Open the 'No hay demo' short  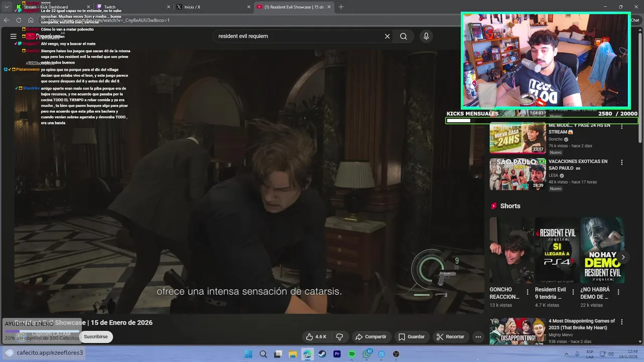click(x=602, y=250)
